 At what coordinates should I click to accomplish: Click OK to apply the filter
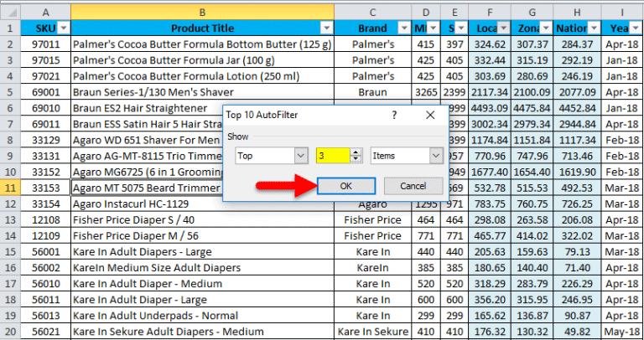[346, 186]
